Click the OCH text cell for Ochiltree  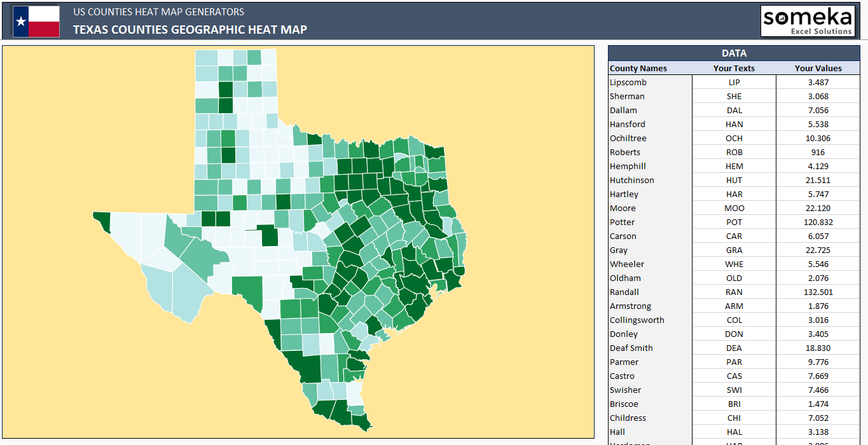tap(734, 138)
